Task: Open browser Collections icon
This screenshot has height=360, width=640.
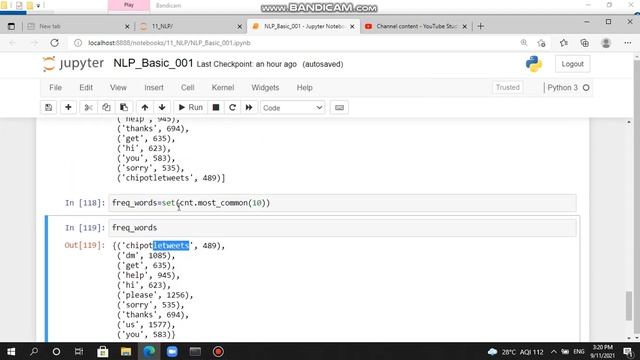Action: 584,43
